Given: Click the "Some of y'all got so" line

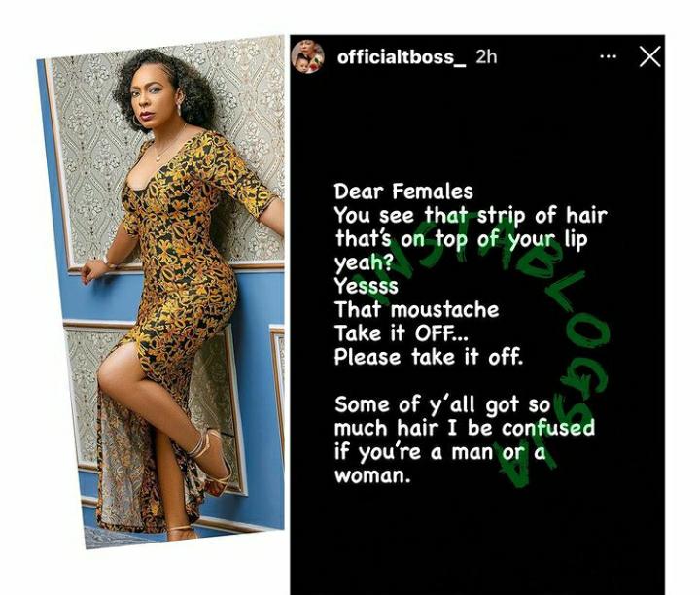Looking at the screenshot, I should [442, 404].
